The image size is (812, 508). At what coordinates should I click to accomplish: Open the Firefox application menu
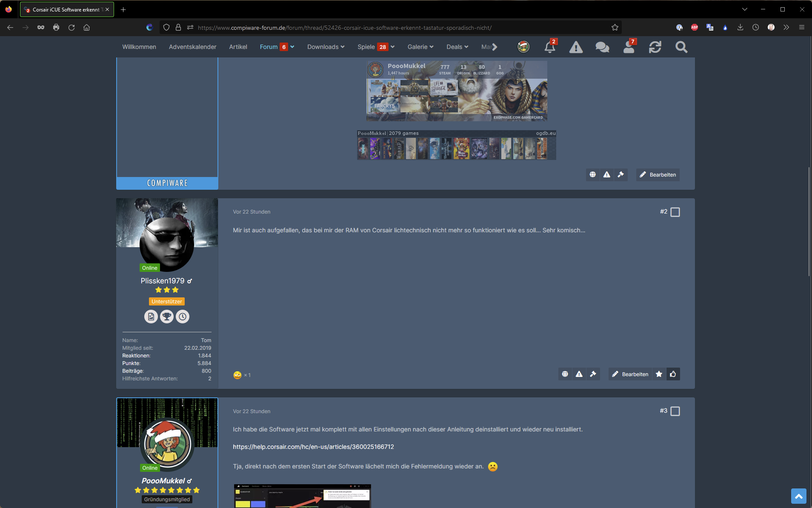802,27
